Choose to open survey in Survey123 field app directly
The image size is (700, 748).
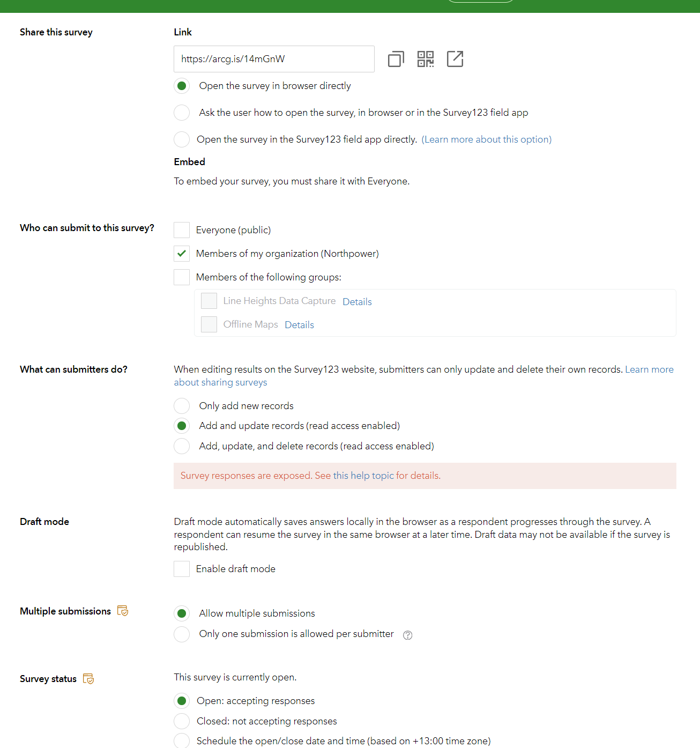182,139
